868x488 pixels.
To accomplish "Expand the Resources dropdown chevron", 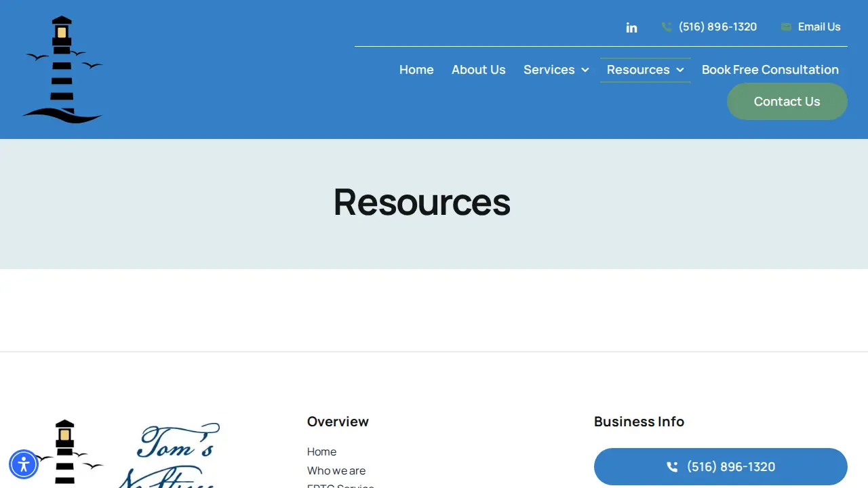I will point(680,70).
